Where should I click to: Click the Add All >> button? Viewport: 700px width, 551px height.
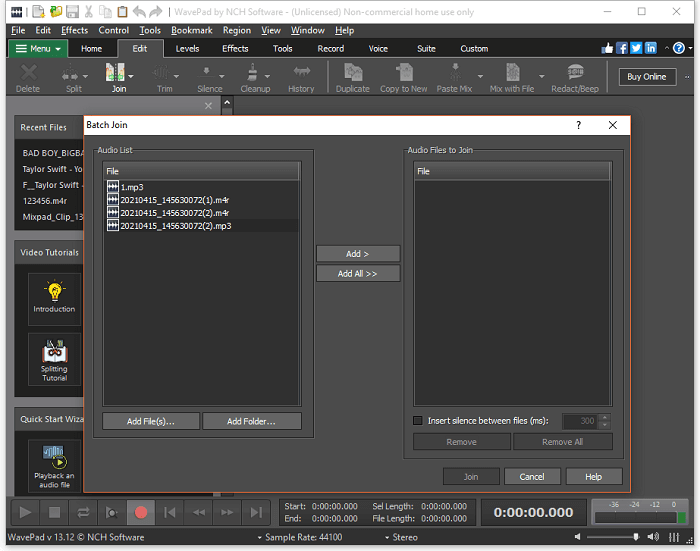[357, 273]
